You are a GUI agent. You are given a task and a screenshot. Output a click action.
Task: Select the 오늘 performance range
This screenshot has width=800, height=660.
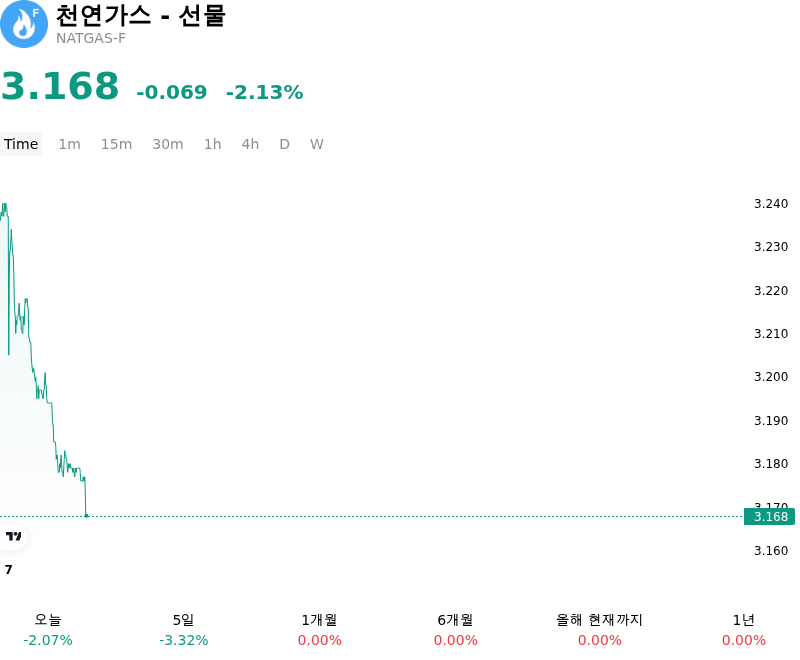(x=48, y=630)
